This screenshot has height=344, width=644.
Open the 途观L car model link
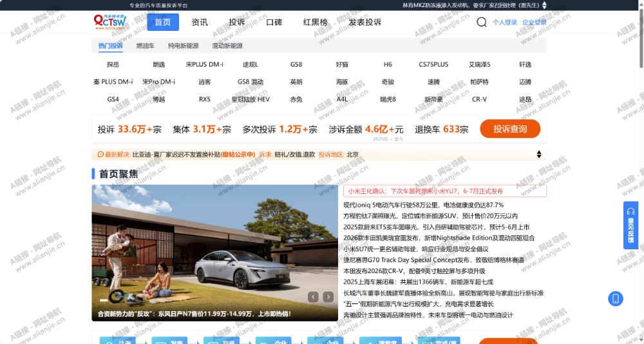[251, 64]
